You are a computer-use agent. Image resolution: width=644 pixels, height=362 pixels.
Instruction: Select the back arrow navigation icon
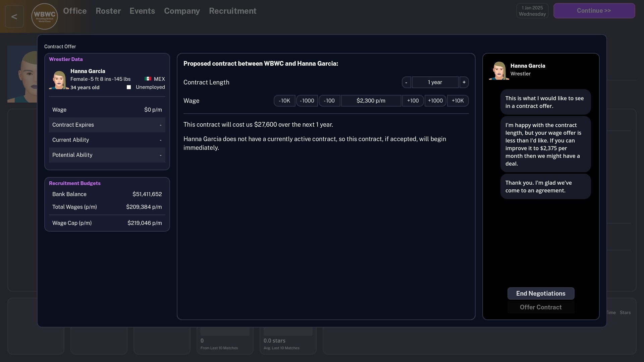coord(14,16)
